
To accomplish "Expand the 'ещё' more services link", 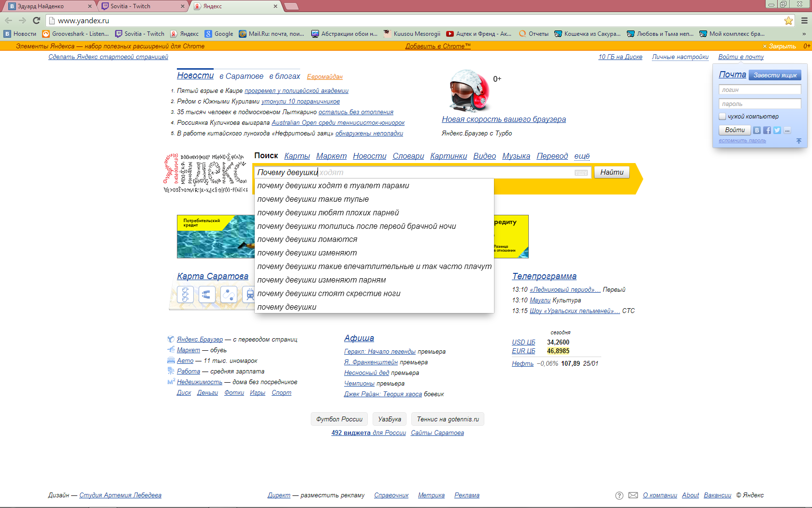I will (x=582, y=156).
